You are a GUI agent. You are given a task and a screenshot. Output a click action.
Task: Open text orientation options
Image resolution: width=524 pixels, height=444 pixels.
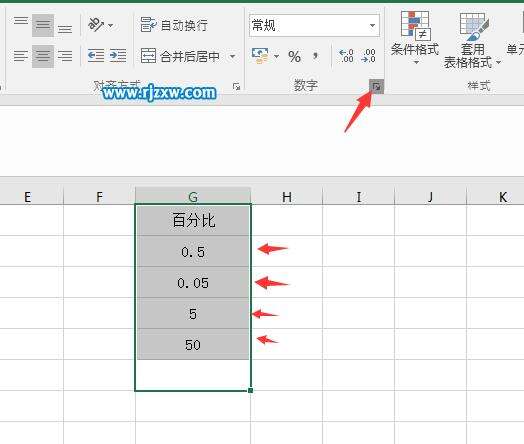click(x=100, y=25)
